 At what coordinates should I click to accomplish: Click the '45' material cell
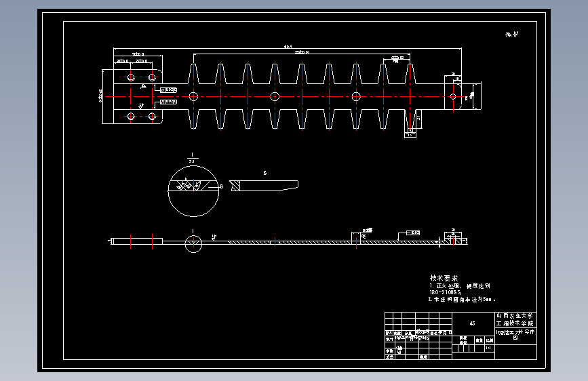(473, 323)
